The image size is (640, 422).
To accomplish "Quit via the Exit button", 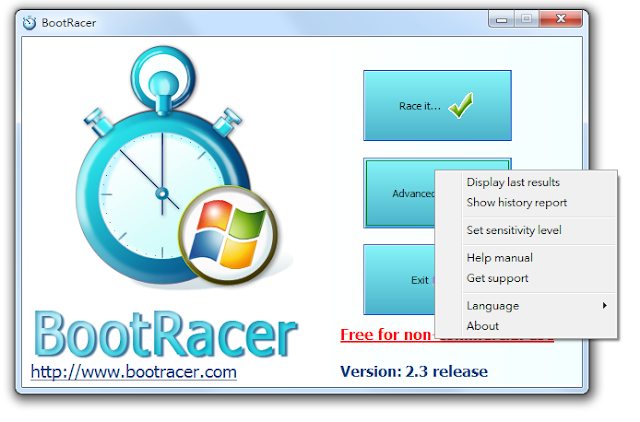I will pos(400,280).
